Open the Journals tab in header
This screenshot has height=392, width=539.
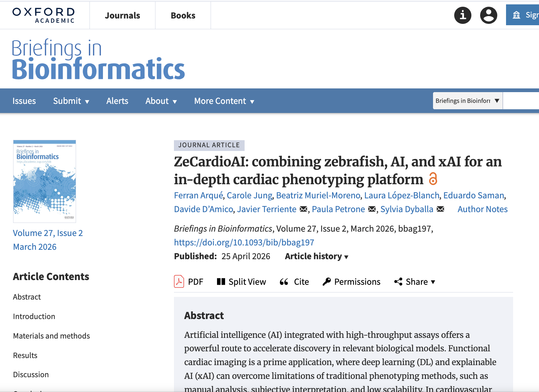tap(122, 15)
